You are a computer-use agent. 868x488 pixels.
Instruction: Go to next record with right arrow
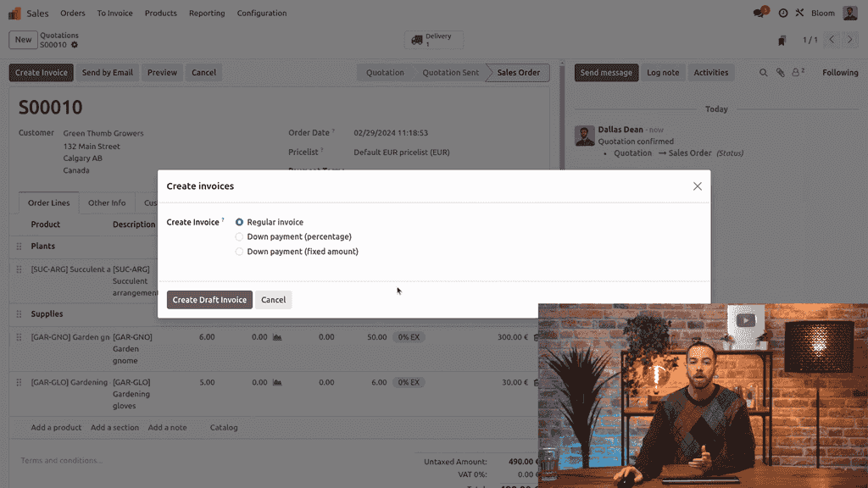(851, 40)
